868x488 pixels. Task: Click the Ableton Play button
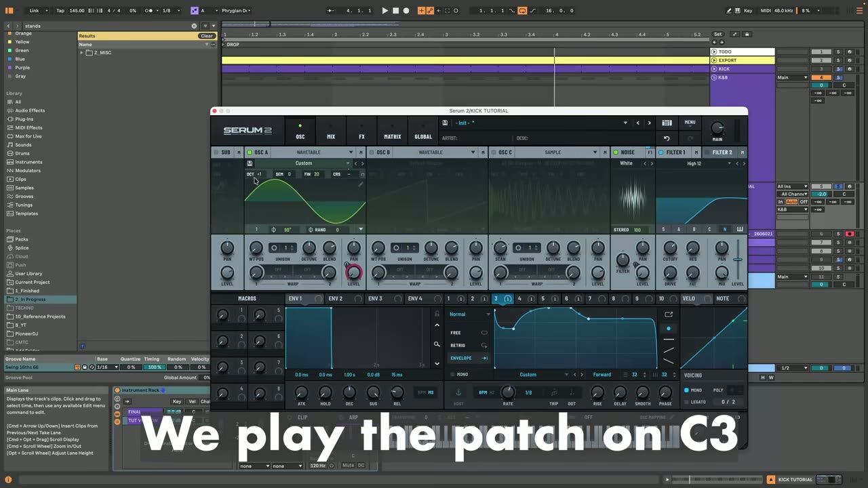[x=385, y=11]
